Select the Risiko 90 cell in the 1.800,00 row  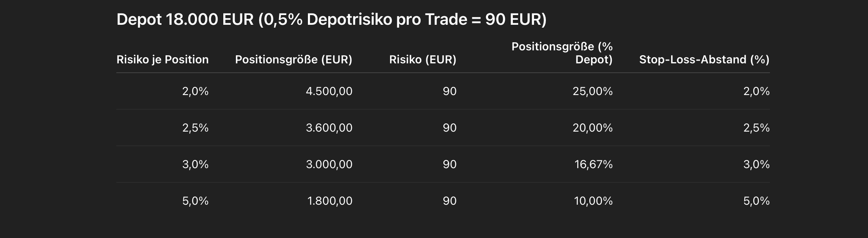tap(449, 201)
